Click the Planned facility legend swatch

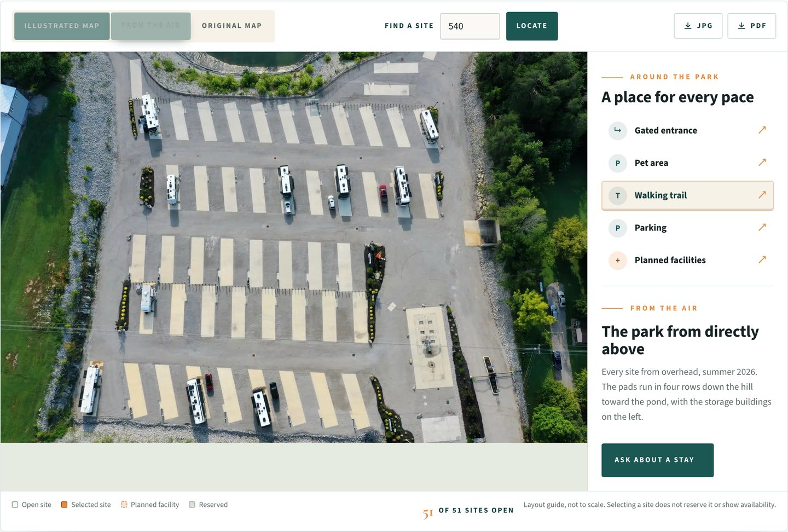pyautogui.click(x=124, y=505)
